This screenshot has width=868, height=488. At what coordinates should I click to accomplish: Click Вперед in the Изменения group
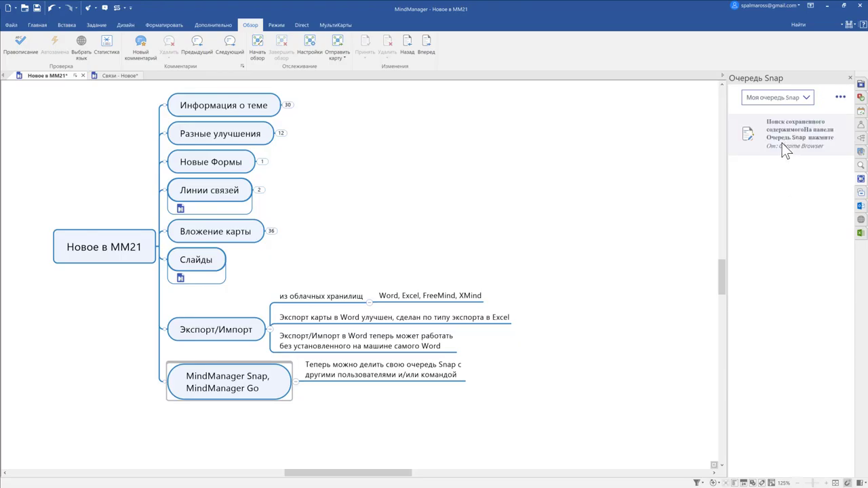click(x=427, y=46)
